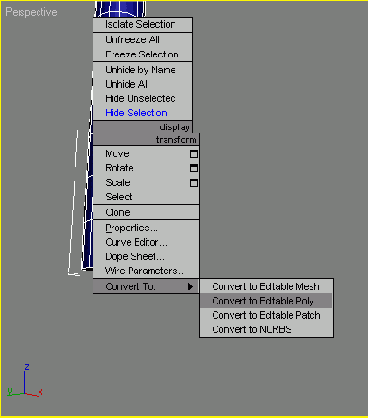Choose Isolate Selection from the quad menu
The image size is (368, 418).
point(142,24)
